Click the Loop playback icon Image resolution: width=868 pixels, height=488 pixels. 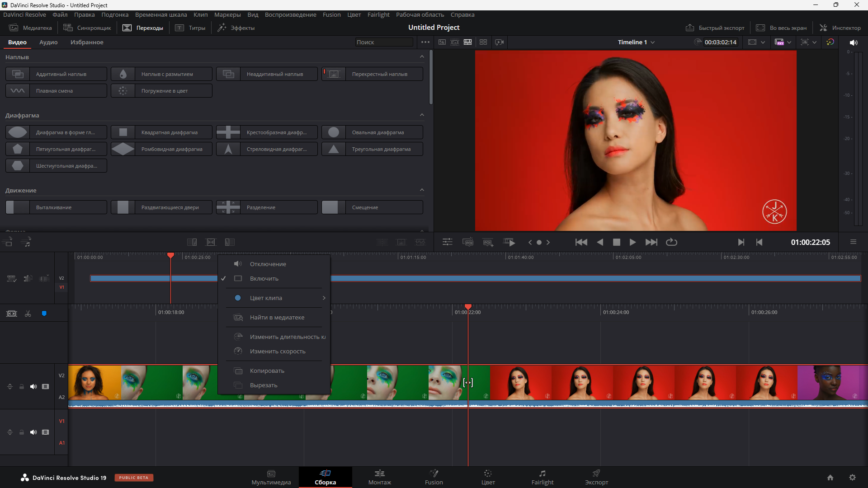pyautogui.click(x=671, y=242)
